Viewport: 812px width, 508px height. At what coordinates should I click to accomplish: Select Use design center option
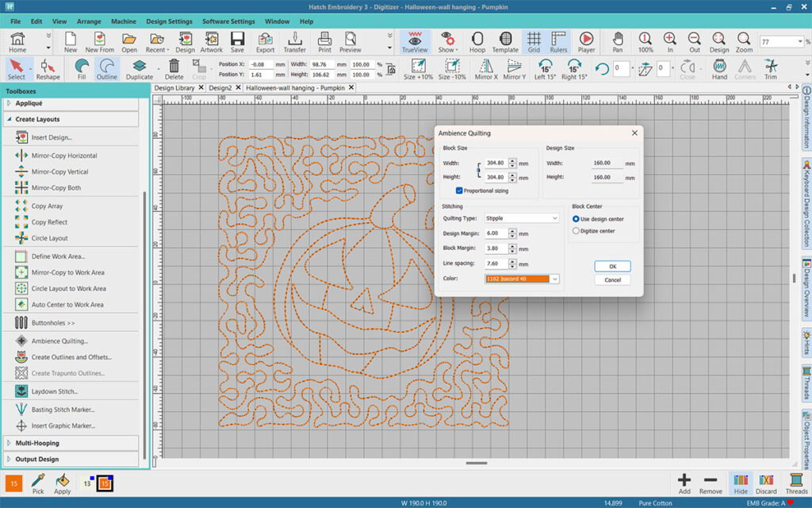tap(576, 218)
